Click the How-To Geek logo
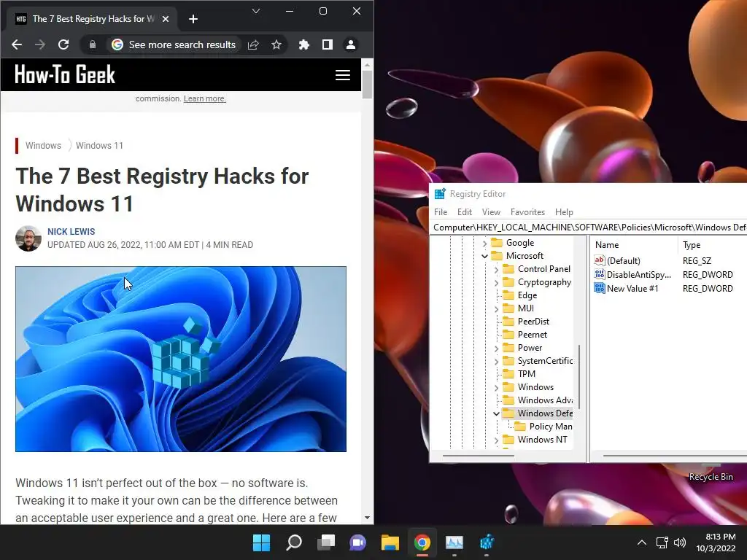Screen dimensions: 747x560 [x=65, y=75]
